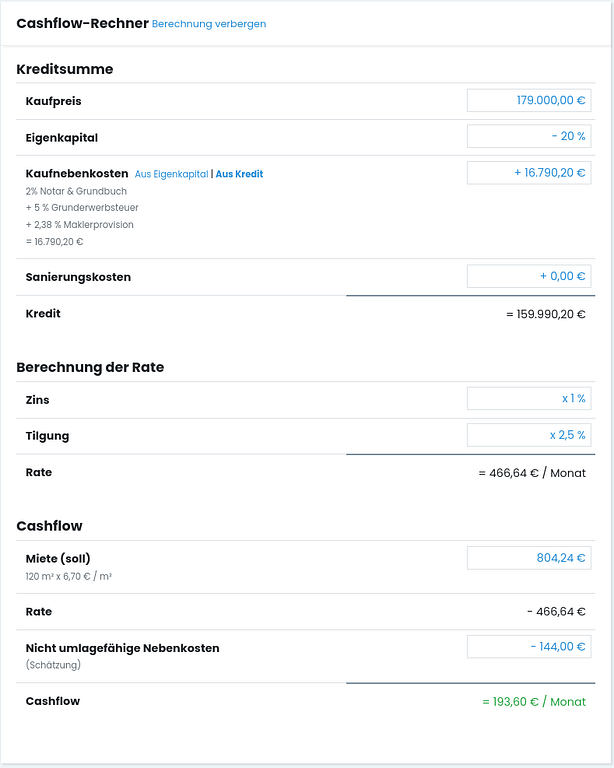This screenshot has height=768, width=614.
Task: Collapse calculation via 'Berechnung verbergen' link
Action: click(209, 24)
